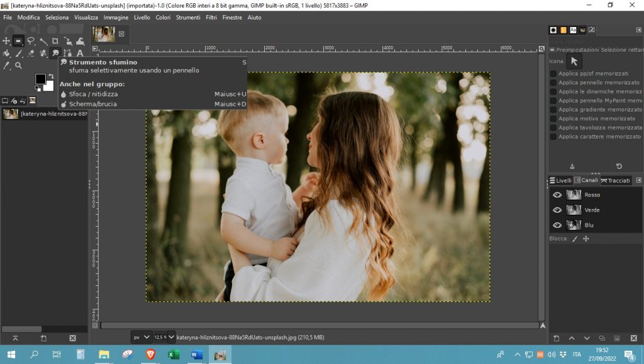Choose the Crop tool

click(x=55, y=41)
